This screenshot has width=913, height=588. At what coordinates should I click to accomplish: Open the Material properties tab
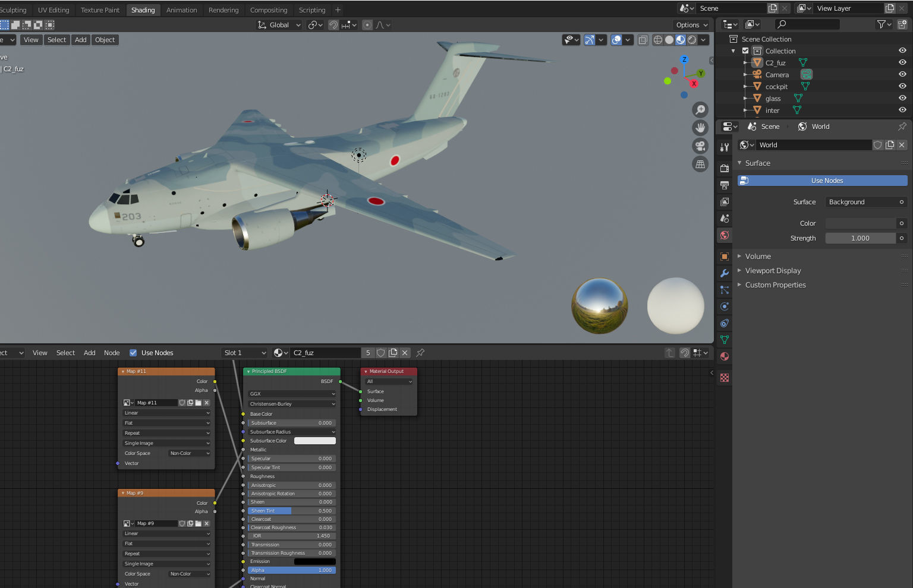724,356
